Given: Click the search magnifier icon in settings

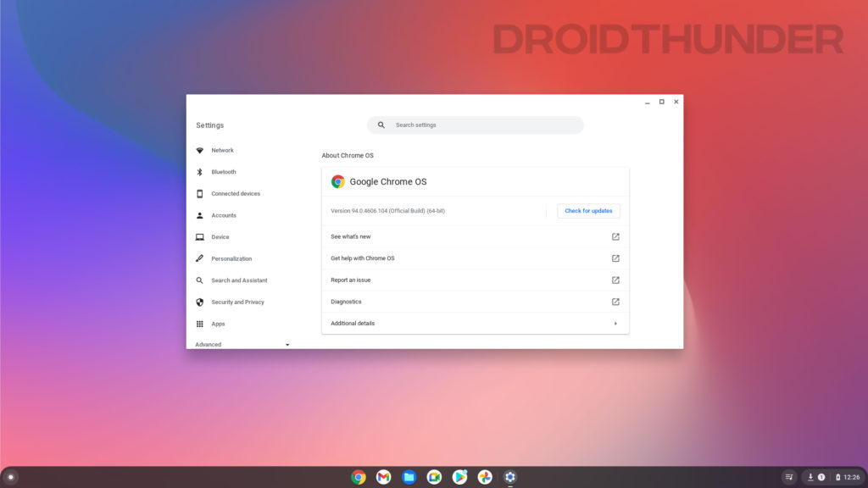Looking at the screenshot, I should [x=381, y=125].
